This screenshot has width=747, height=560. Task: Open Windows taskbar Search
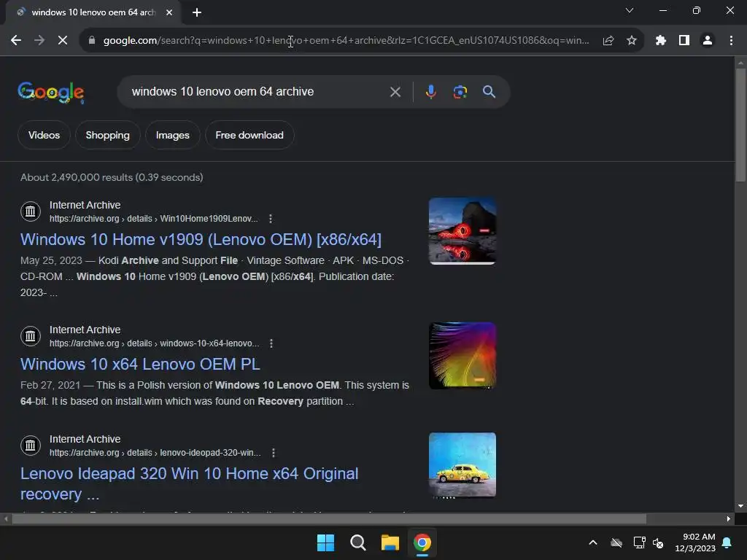pos(357,542)
